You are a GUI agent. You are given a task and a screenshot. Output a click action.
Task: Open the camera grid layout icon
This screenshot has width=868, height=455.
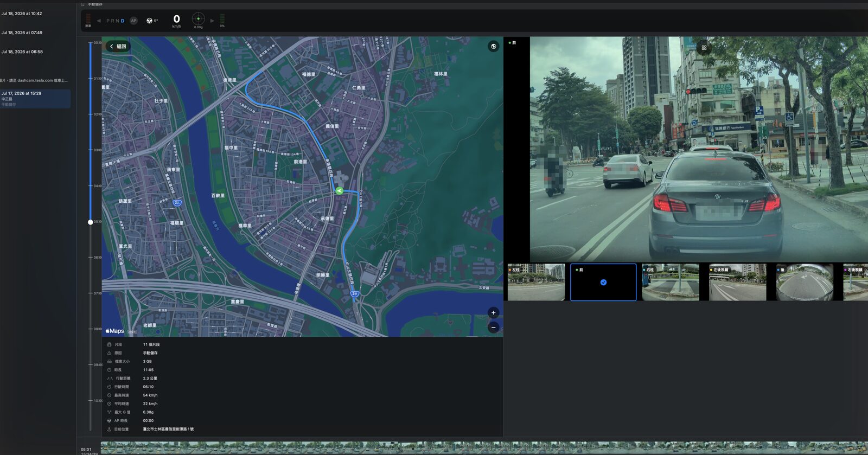[704, 48]
